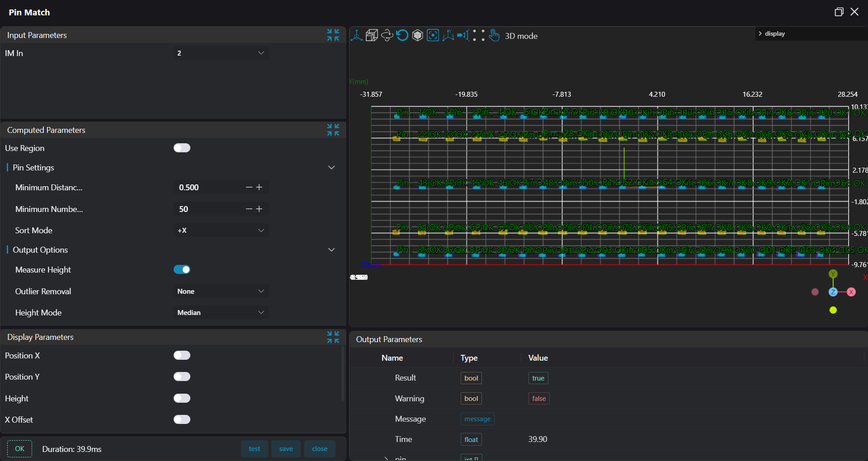This screenshot has height=461, width=868.
Task: Click the camera view icon
Action: (462, 35)
